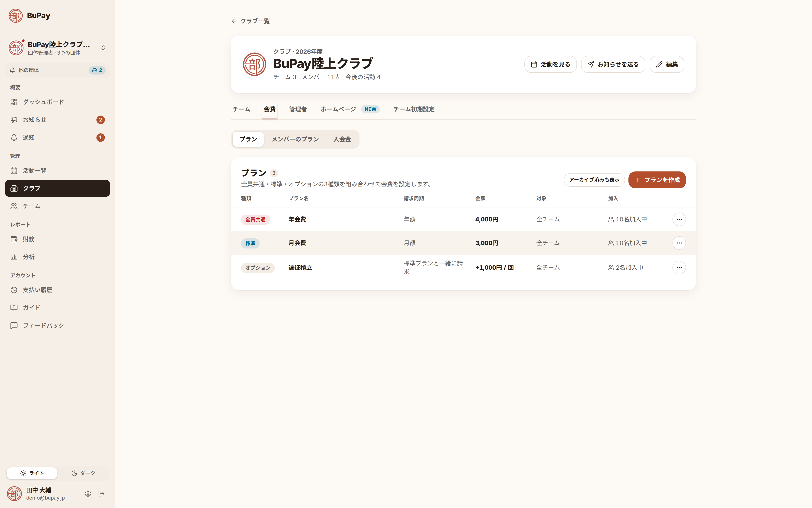Click the 編集 button
Image resolution: width=812 pixels, height=508 pixels.
pyautogui.click(x=666, y=64)
